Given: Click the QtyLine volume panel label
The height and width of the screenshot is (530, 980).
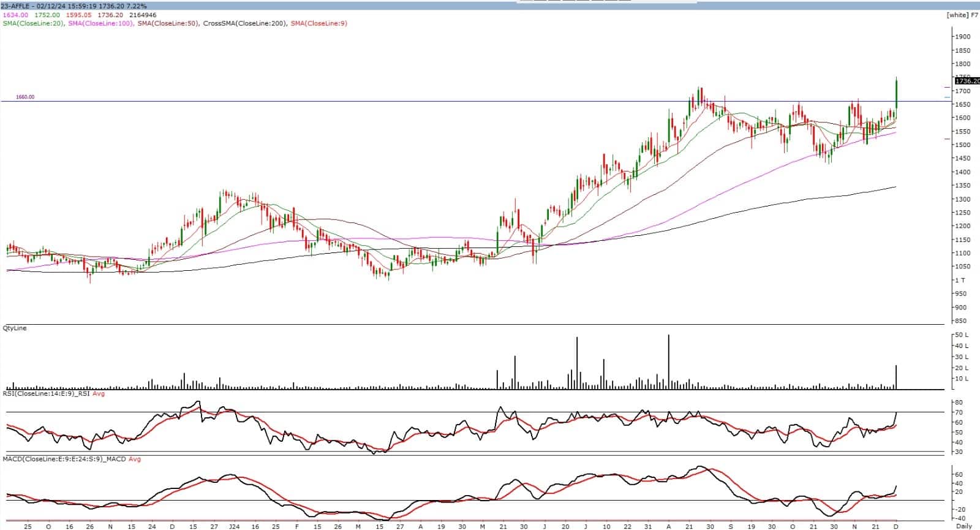Looking at the screenshot, I should 14,328.
